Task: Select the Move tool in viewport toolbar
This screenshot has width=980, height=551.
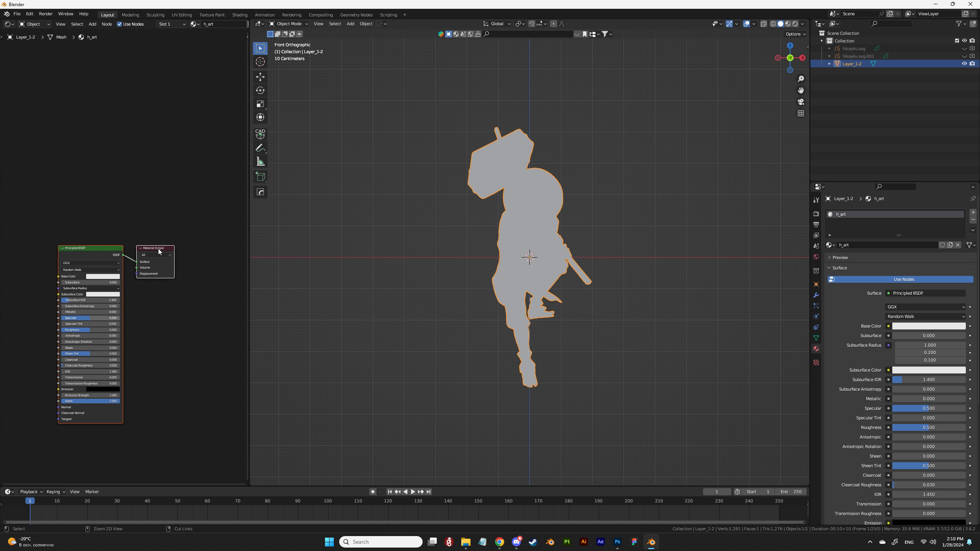Action: point(260,77)
